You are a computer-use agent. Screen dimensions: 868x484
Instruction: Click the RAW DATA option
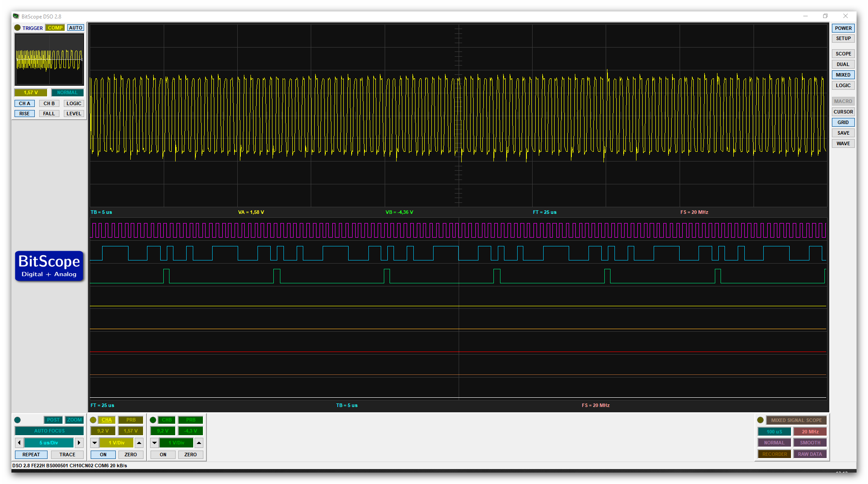(x=810, y=454)
